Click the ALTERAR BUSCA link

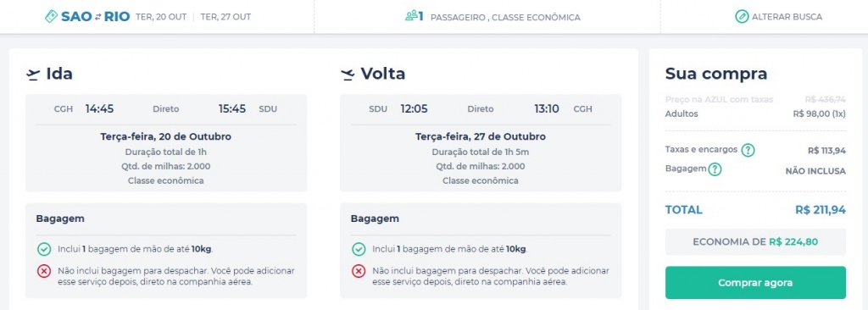click(787, 17)
